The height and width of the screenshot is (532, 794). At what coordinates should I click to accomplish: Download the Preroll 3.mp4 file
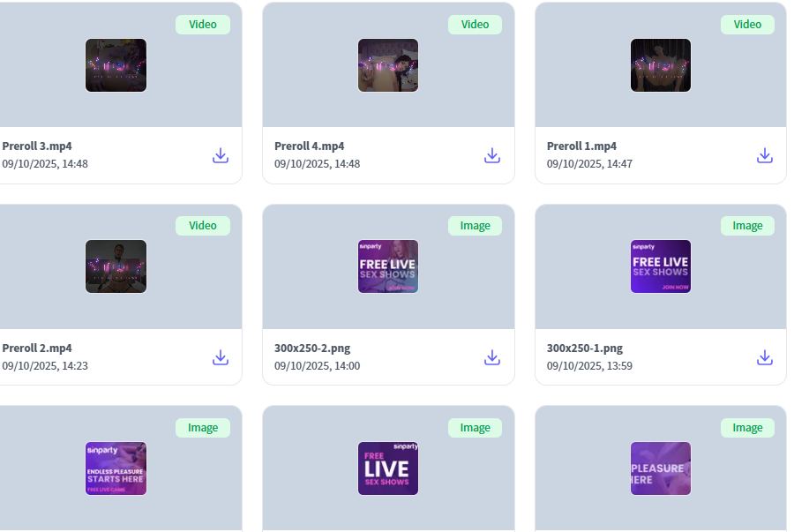tap(221, 155)
